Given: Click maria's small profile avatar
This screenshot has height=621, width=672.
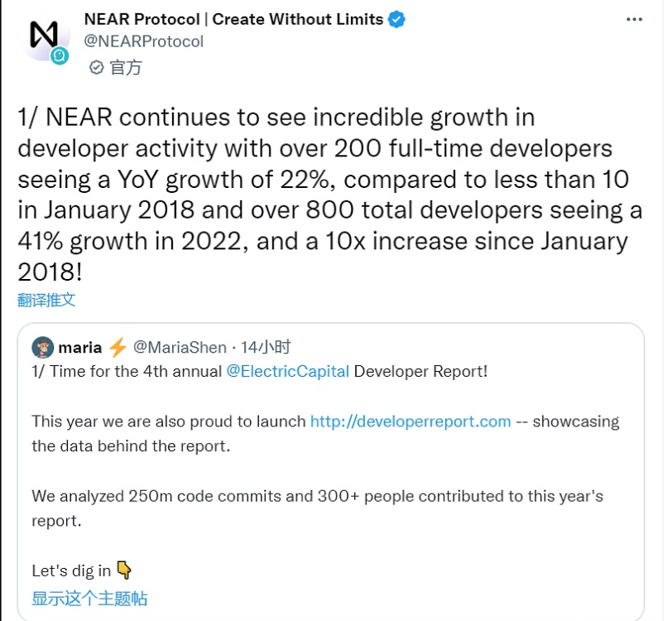Looking at the screenshot, I should [41, 347].
